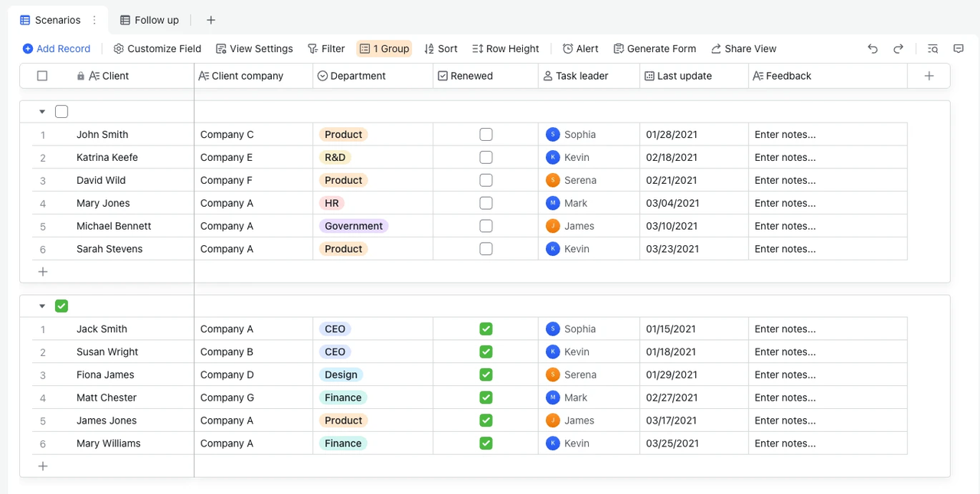Viewport: 980px width, 494px height.
Task: Open Design department tag for Fiona James
Action: click(341, 375)
